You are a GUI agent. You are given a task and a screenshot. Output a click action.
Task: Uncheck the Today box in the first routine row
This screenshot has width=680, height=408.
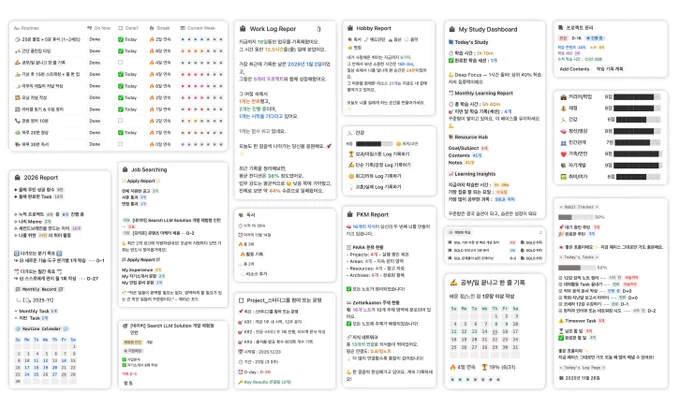tap(121, 39)
